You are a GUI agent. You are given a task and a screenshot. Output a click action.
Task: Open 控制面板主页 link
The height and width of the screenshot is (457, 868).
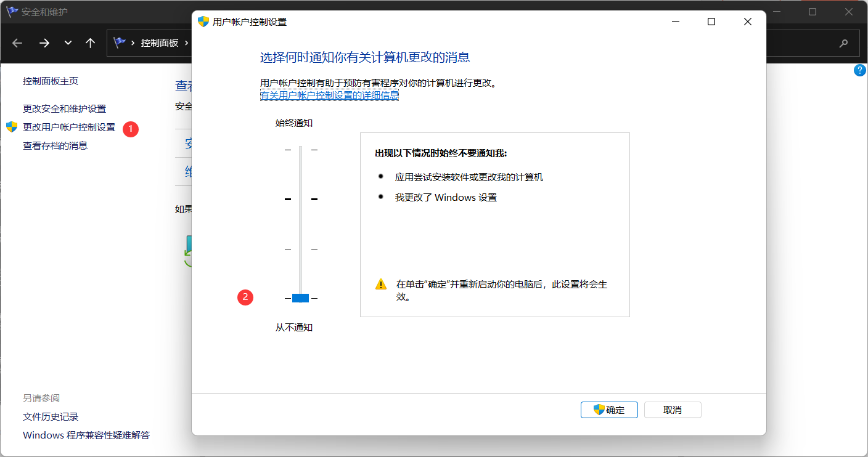51,81
